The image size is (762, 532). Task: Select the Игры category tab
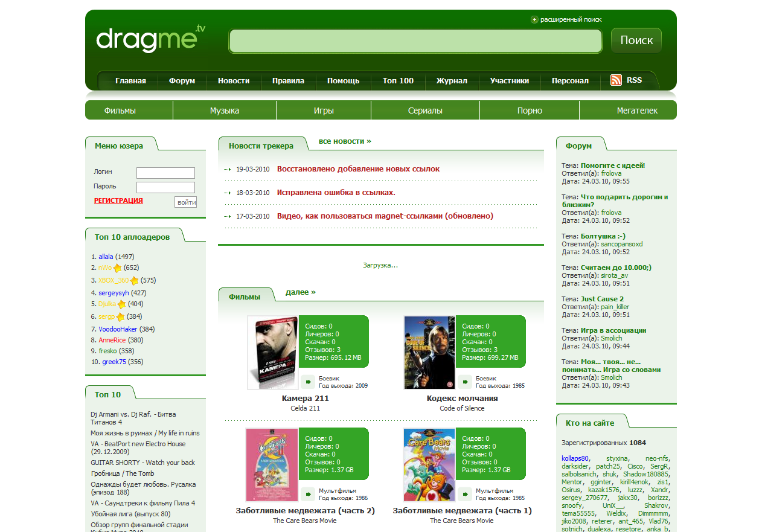[324, 111]
